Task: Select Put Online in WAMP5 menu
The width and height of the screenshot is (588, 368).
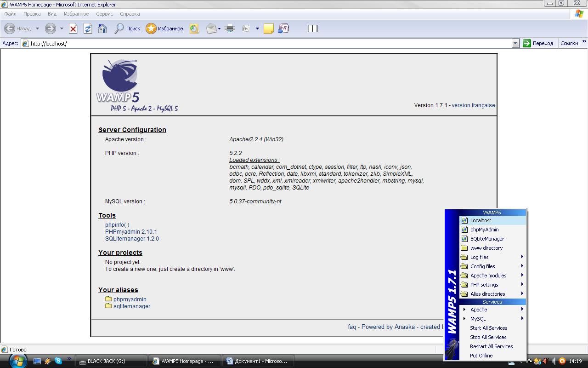Action: pos(481,356)
